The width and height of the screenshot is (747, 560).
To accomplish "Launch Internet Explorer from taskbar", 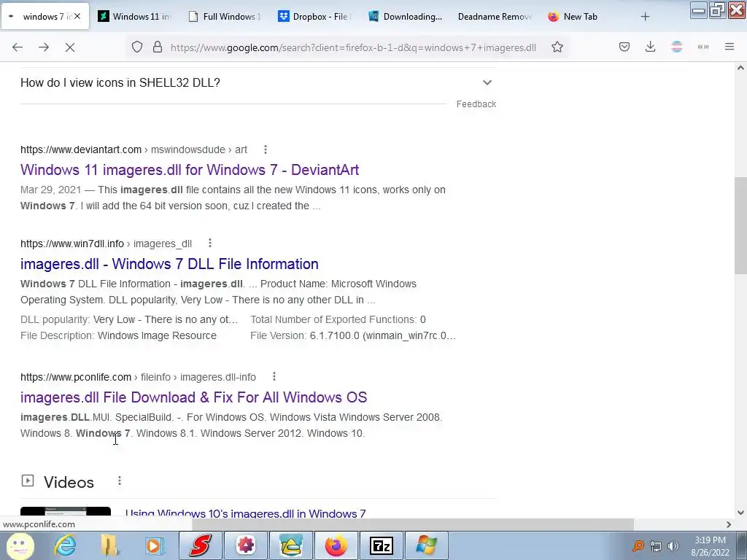I will [65, 545].
